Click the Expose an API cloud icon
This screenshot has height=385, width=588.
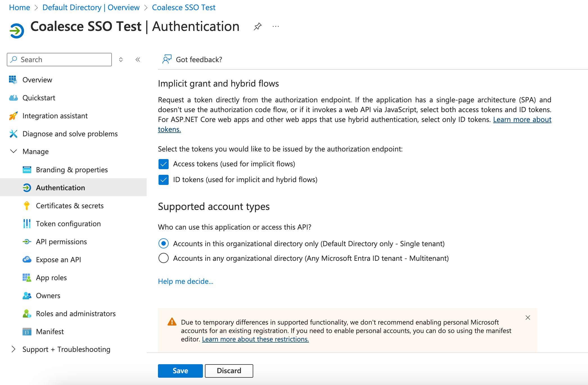[x=27, y=259]
